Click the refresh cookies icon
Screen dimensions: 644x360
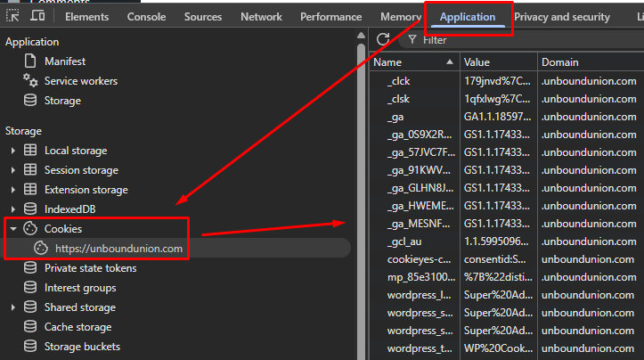click(383, 39)
